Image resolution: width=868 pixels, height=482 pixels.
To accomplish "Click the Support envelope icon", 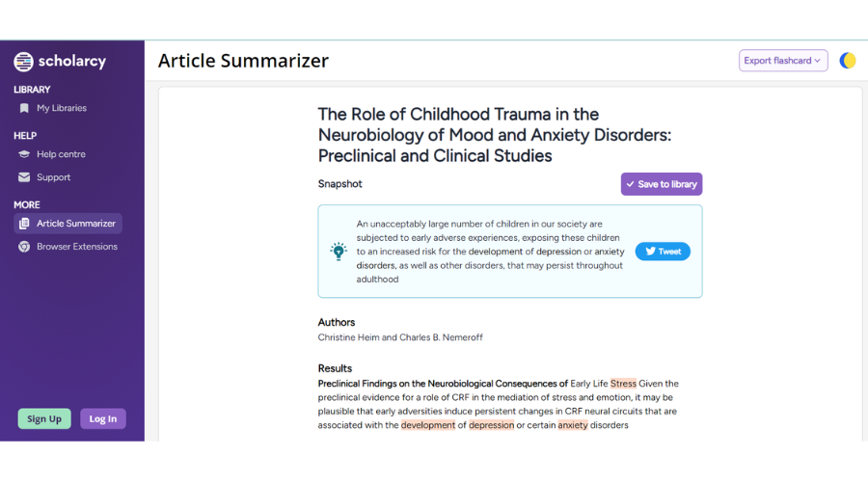I will coord(24,177).
